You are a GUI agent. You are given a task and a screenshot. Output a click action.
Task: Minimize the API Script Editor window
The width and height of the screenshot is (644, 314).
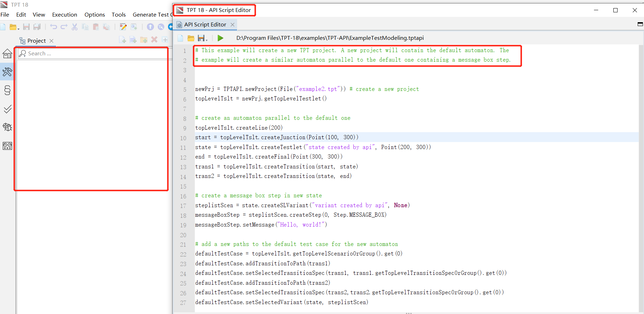(x=596, y=10)
